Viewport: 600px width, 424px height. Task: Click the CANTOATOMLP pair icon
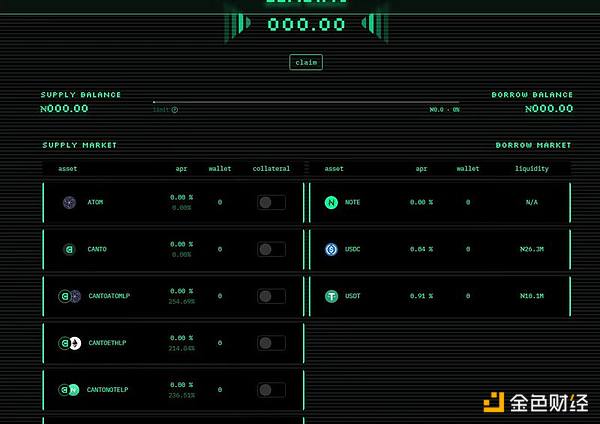pos(70,296)
